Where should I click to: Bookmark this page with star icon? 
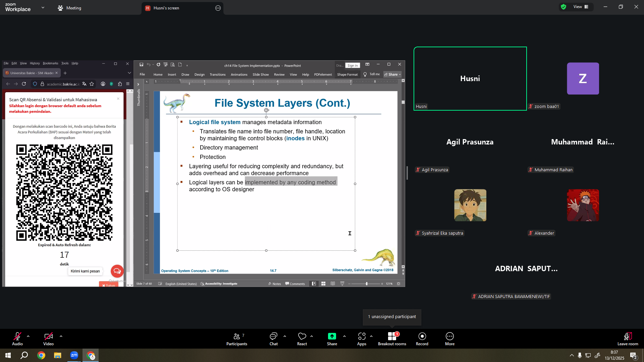point(92,84)
